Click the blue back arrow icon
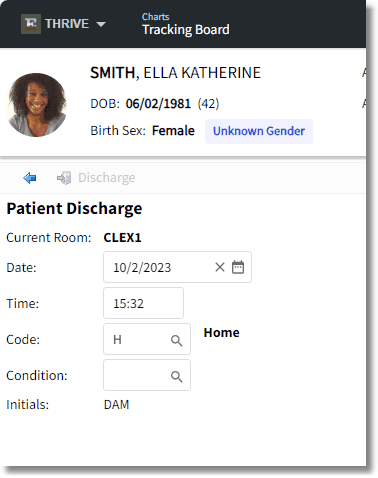 tap(30, 178)
